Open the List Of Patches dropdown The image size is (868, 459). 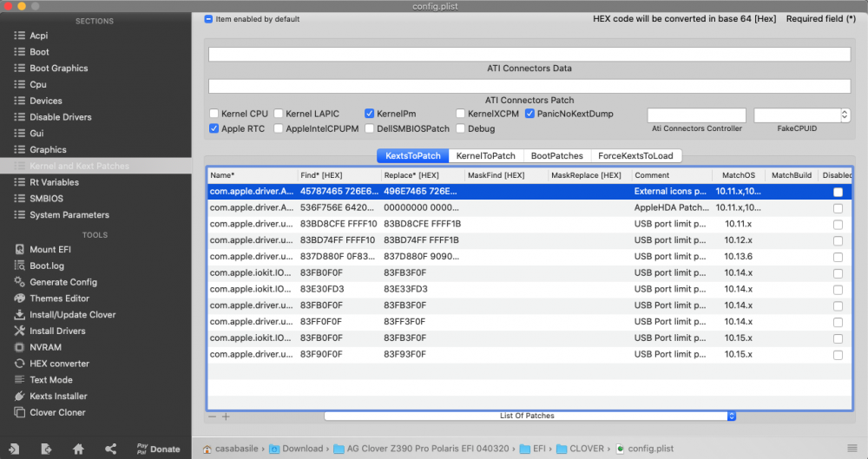(x=529, y=416)
